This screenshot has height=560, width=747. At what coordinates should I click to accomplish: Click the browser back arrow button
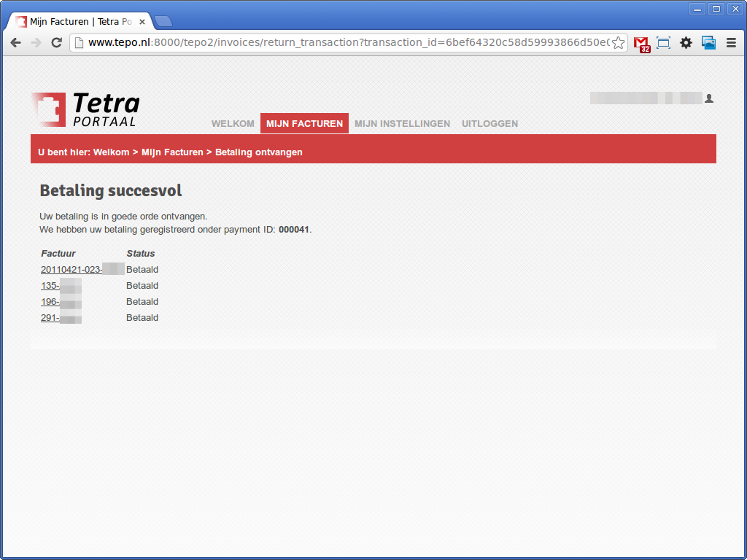[15, 43]
